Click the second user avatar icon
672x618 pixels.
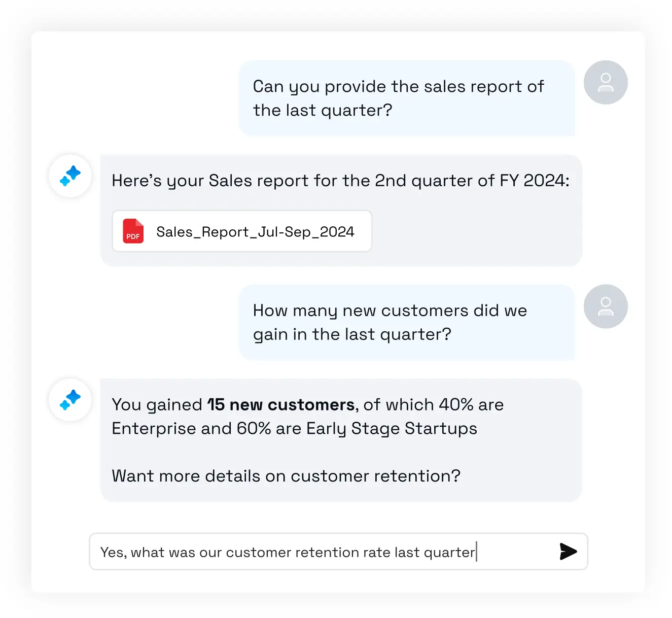pyautogui.click(x=606, y=306)
